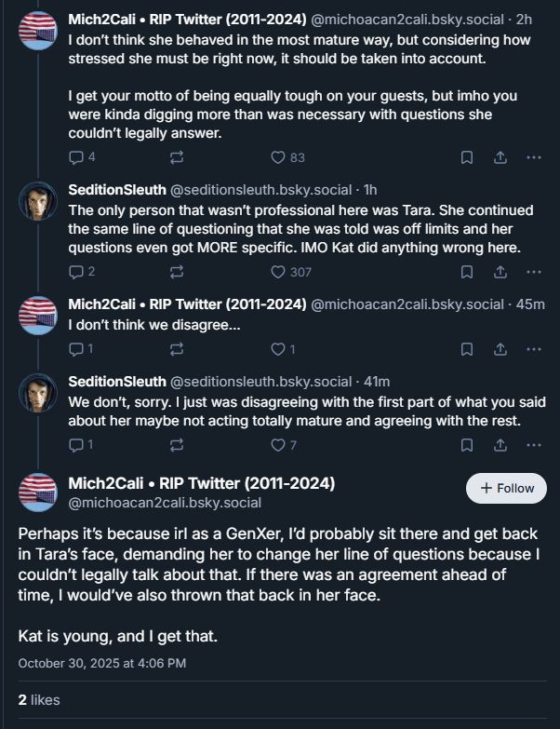Viewport: 560px width, 729px height.
Task: Like the post with 83 likes
Action: (x=278, y=157)
